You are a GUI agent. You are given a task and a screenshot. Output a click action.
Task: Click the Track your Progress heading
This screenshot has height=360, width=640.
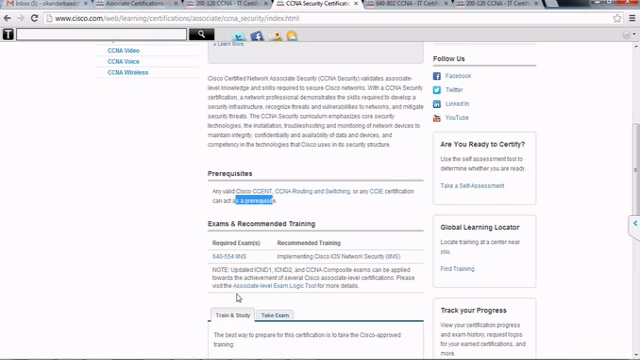click(473, 310)
